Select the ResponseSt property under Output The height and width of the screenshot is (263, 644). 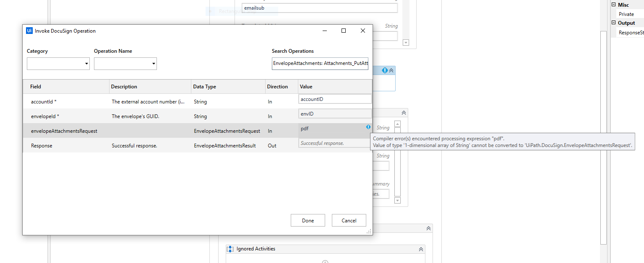(631, 32)
